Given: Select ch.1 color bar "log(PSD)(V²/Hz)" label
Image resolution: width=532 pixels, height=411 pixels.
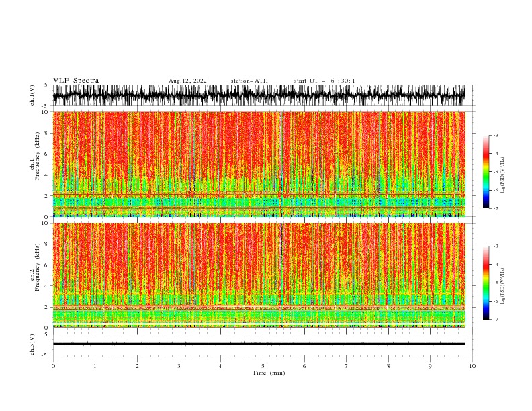Looking at the screenshot, I should point(503,175).
